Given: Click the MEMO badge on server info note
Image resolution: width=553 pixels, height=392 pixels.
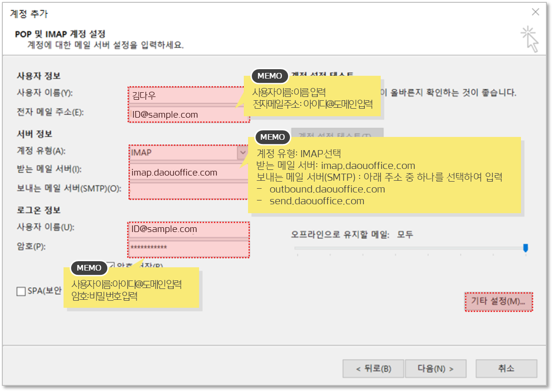Looking at the screenshot, I should point(272,137).
